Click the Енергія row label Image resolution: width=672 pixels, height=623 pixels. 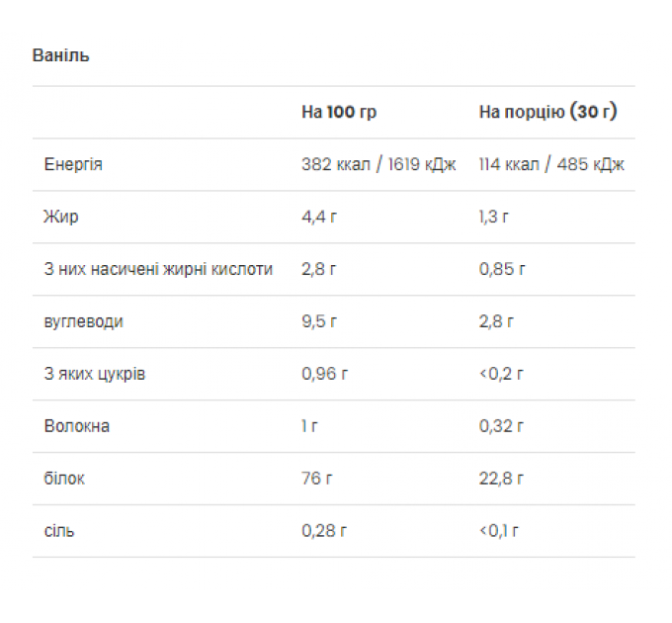tap(73, 164)
